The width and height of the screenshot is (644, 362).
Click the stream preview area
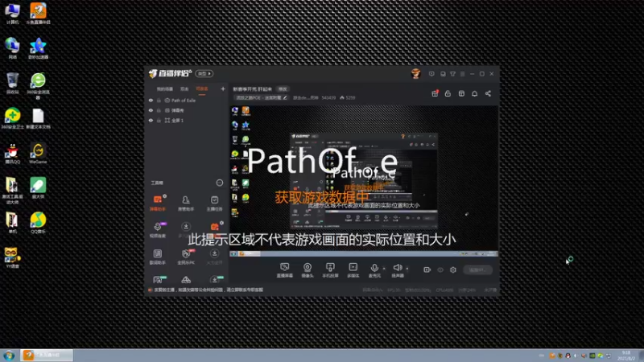(364, 181)
